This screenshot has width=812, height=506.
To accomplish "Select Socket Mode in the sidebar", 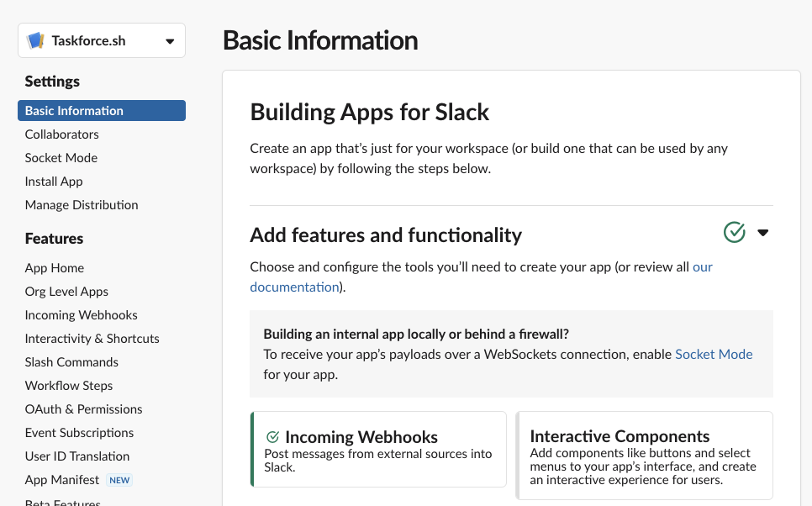I will pos(61,158).
